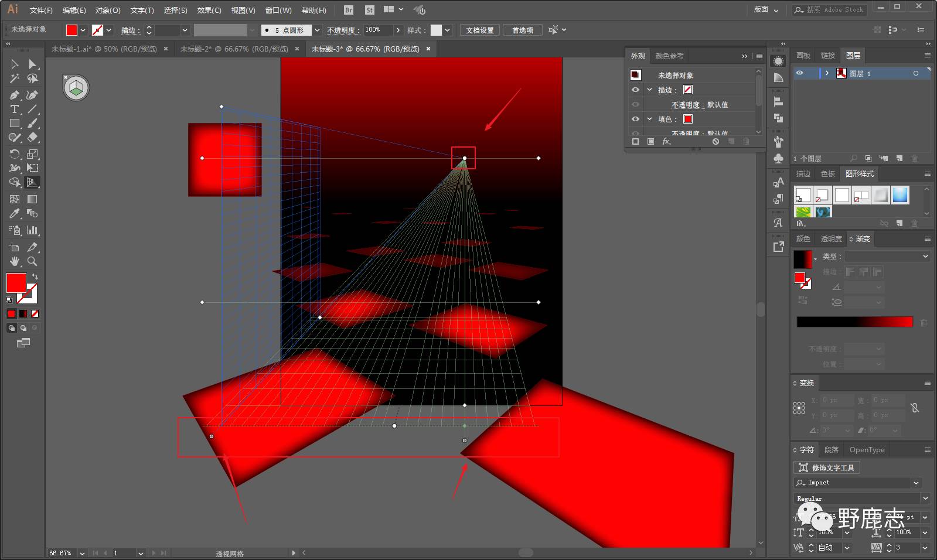
Task: Click the black-to-red gradient slider bar
Action: point(854,322)
